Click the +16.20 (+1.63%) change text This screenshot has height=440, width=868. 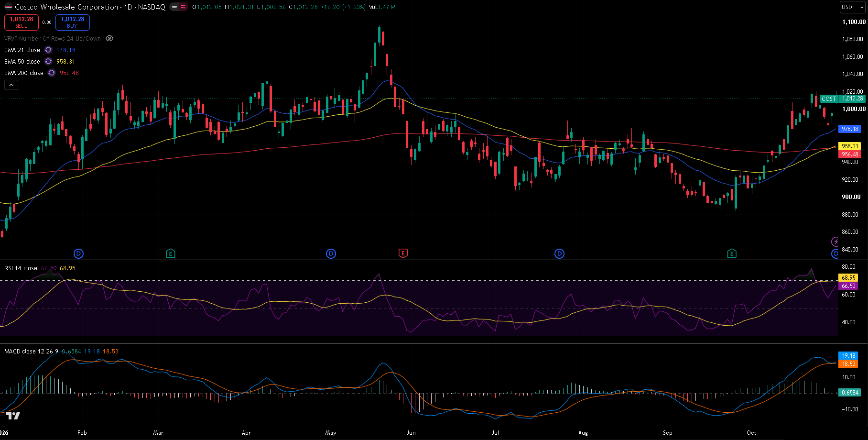click(343, 7)
